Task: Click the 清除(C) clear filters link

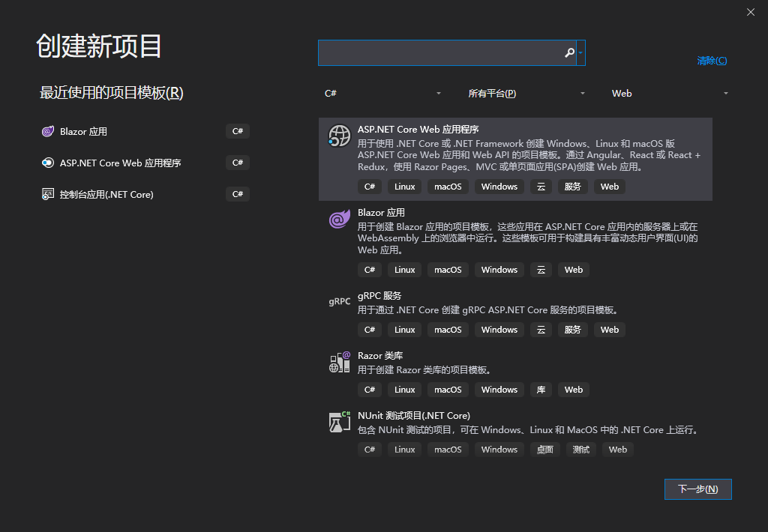Action: (x=712, y=61)
